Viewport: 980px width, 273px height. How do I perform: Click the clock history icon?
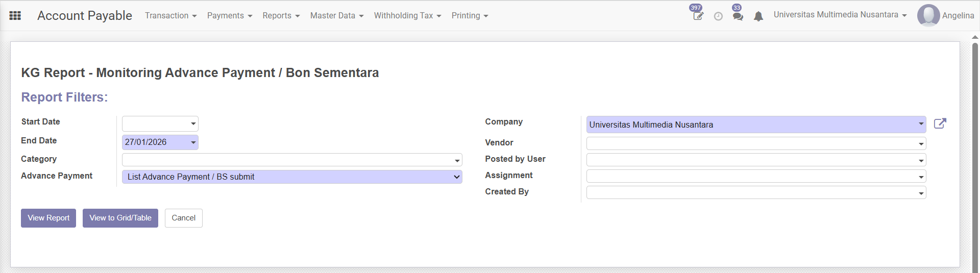click(x=718, y=16)
